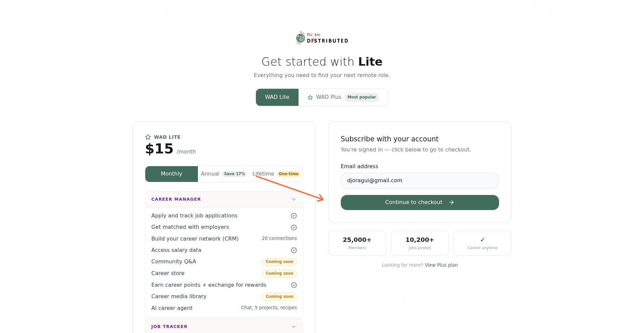Click the 'Get started with Lite' heading
This screenshot has height=333, width=644.
322,62
